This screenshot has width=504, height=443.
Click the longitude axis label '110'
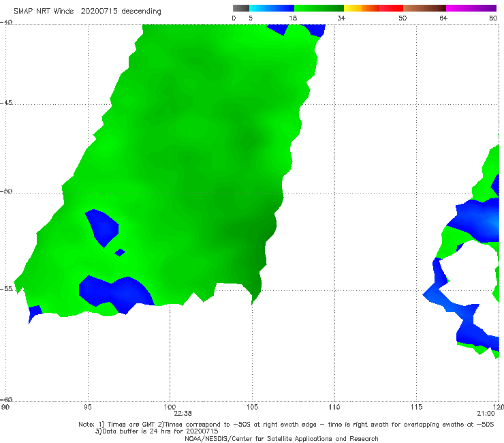click(x=334, y=408)
